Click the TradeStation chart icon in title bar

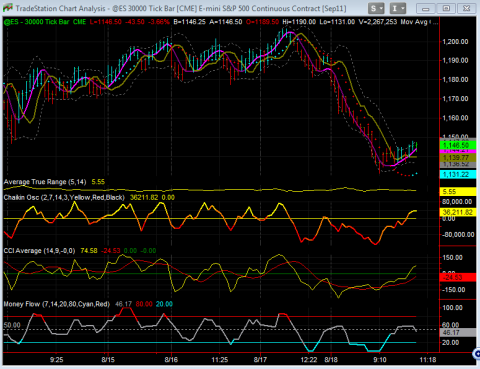pyautogui.click(x=7, y=8)
